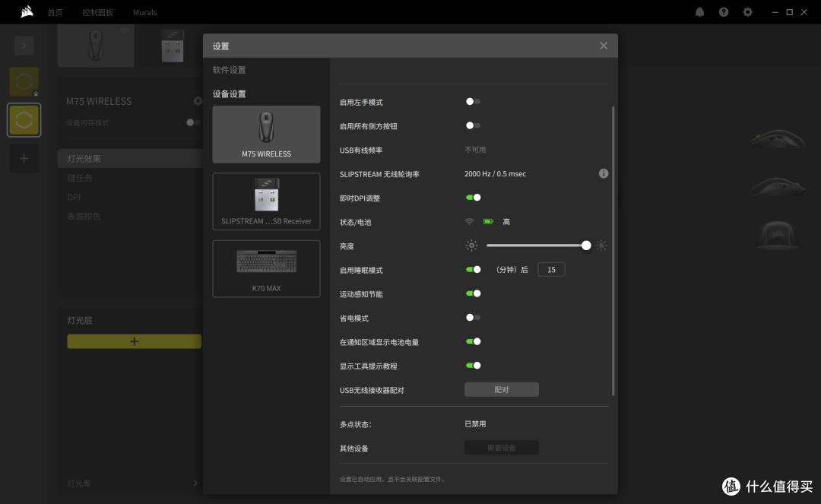Image resolution: width=821 pixels, height=504 pixels.
Task: Click the low brightness sun icon
Action: point(471,246)
